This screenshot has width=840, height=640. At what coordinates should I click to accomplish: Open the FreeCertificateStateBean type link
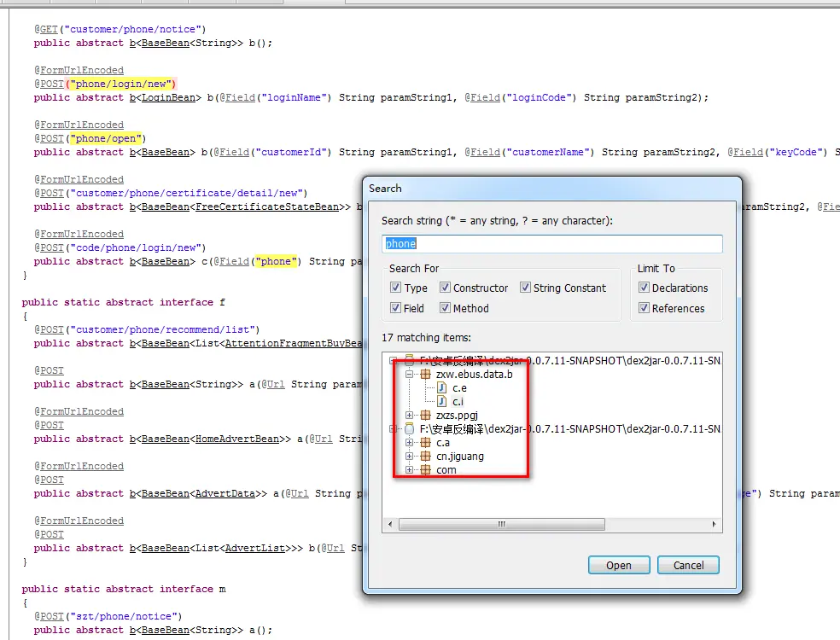pos(267,207)
